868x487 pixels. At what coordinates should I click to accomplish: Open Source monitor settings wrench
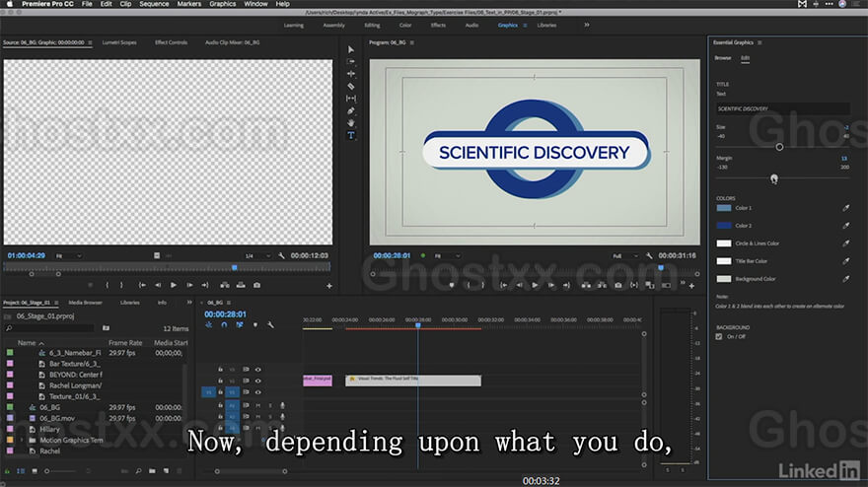click(x=281, y=255)
